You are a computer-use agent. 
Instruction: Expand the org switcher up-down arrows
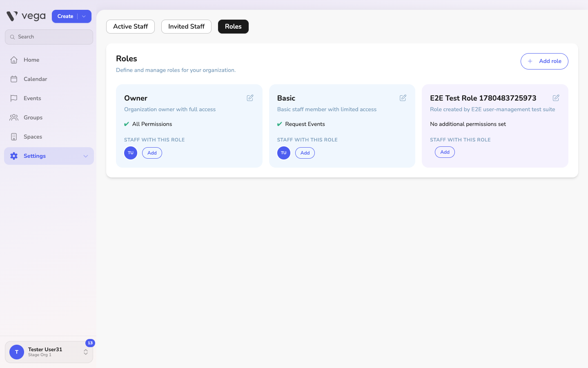coord(86,352)
